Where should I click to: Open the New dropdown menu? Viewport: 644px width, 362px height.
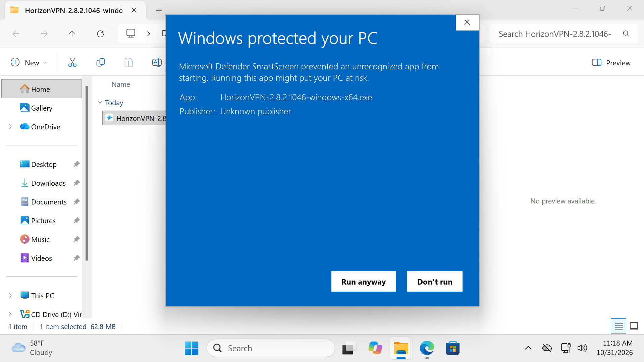tap(29, 63)
